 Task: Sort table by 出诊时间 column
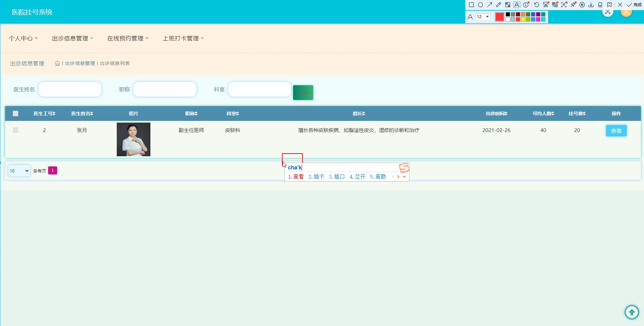[x=496, y=113]
